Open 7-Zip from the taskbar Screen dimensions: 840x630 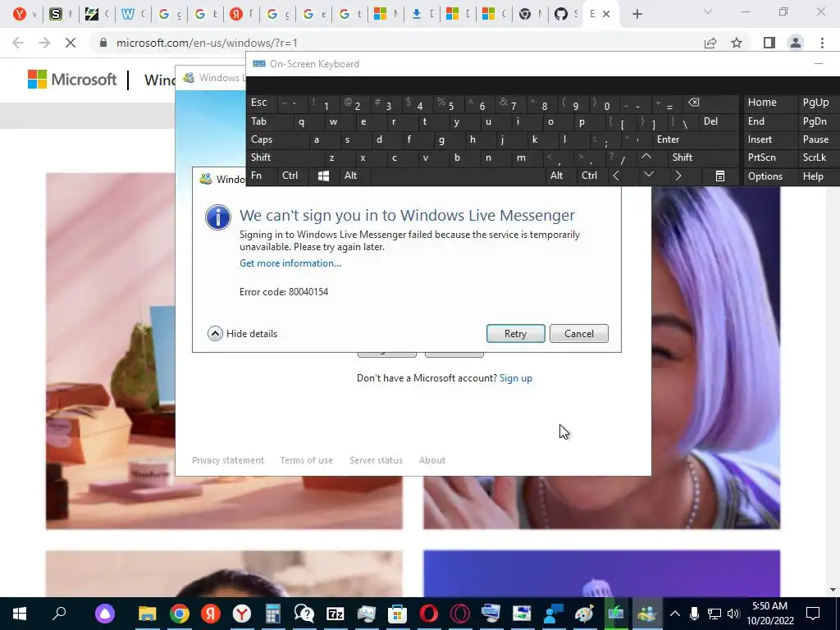click(x=336, y=614)
